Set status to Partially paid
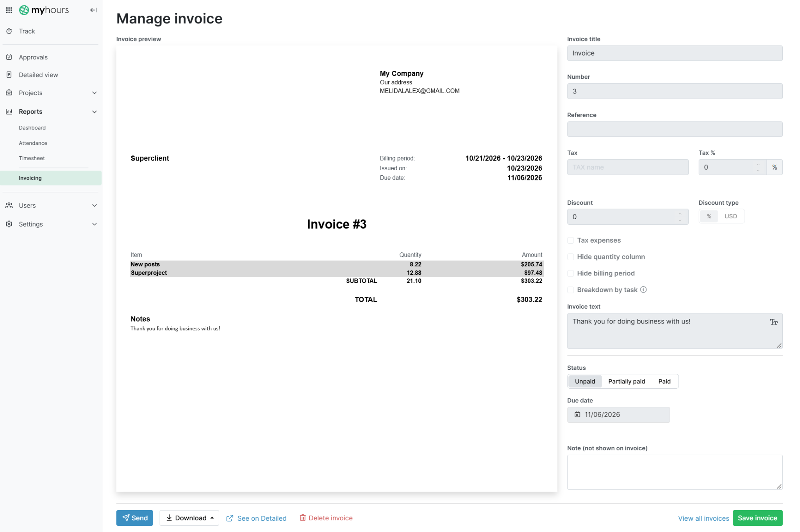Image resolution: width=800 pixels, height=532 pixels. 627,381
